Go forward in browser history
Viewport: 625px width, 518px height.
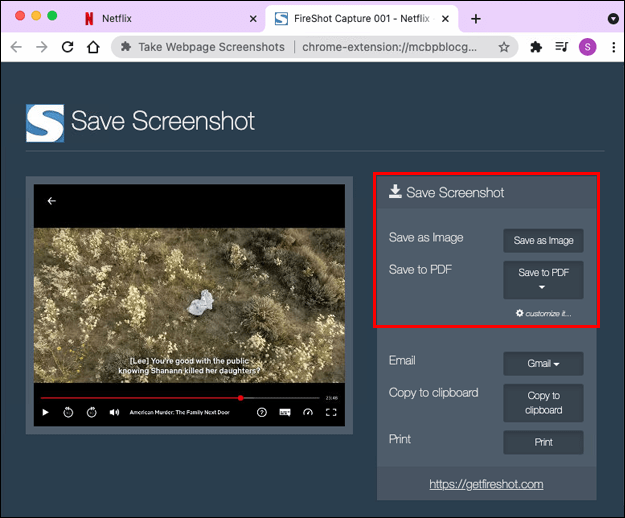click(41, 47)
